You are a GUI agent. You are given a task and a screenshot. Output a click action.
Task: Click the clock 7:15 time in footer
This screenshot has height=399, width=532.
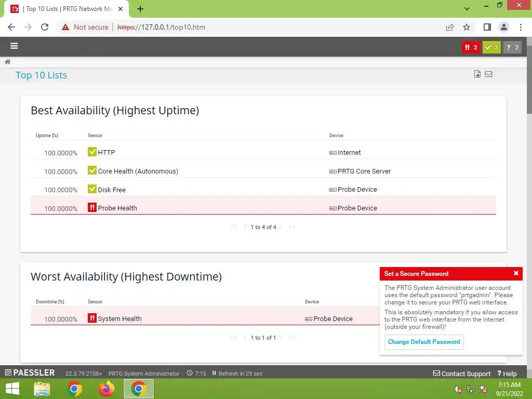196,374
